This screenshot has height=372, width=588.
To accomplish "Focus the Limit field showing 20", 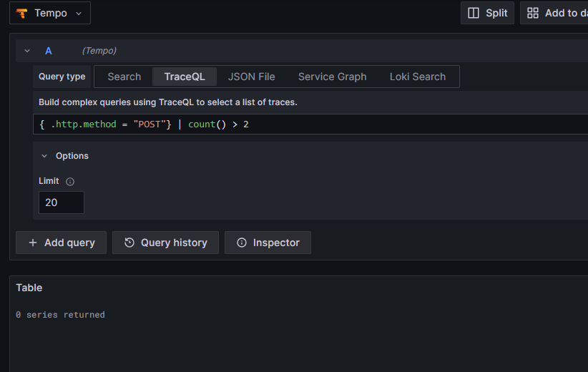I will coord(62,202).
